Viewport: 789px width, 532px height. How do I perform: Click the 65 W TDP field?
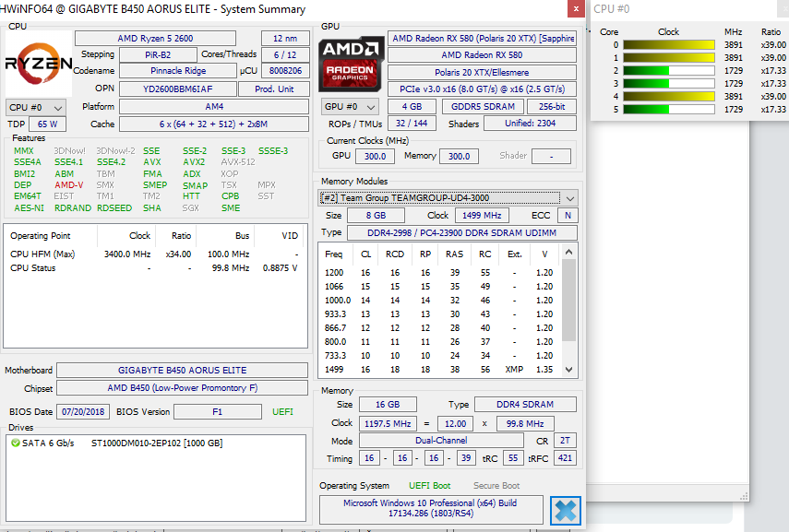(x=47, y=124)
